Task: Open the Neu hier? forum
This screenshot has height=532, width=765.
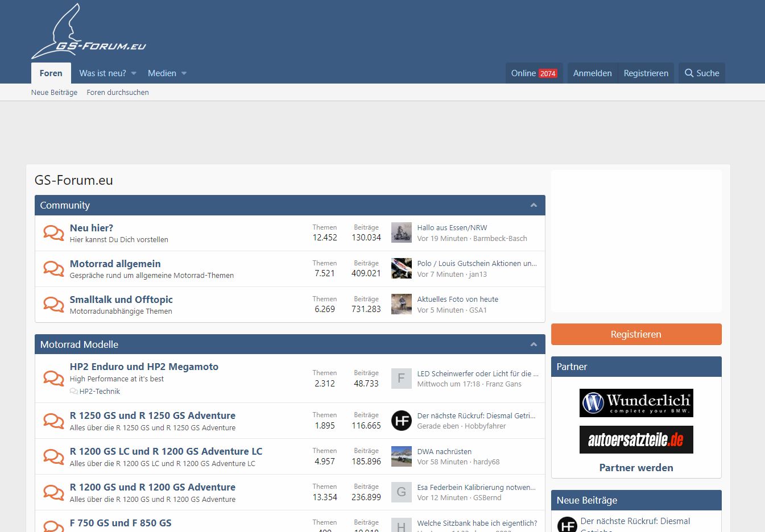Action: click(92, 228)
